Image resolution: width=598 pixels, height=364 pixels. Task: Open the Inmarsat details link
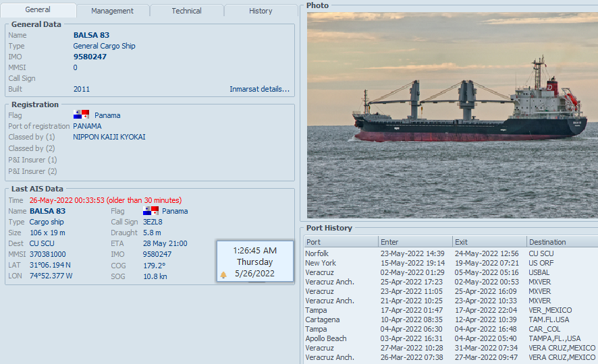click(259, 89)
